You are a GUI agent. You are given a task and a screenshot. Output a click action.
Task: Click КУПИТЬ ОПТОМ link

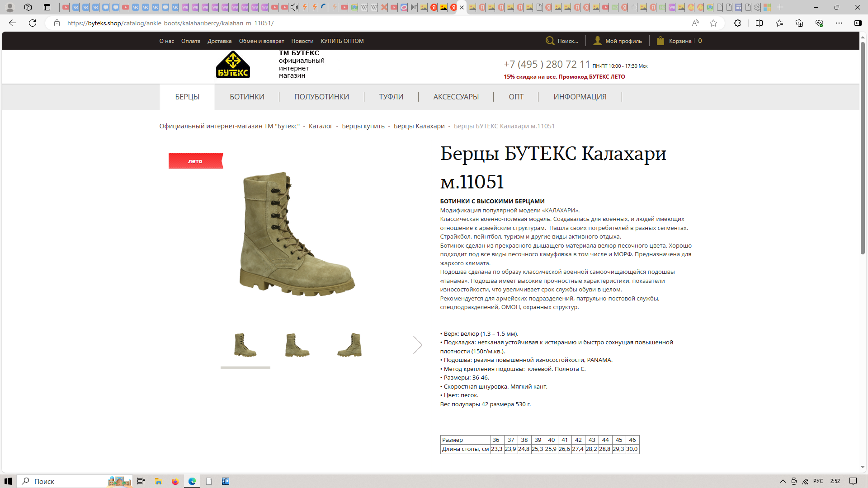342,41
